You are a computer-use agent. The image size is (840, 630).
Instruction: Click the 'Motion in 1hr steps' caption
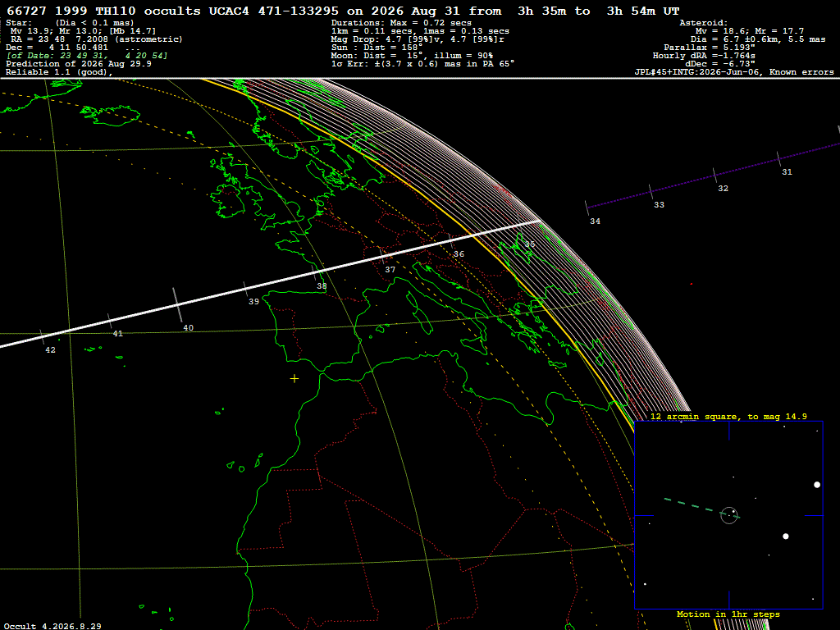[728, 614]
